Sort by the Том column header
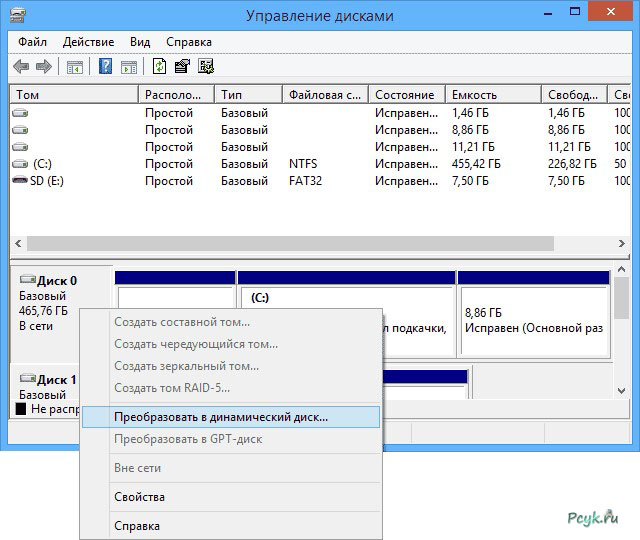This screenshot has height=540, width=640. [x=74, y=95]
